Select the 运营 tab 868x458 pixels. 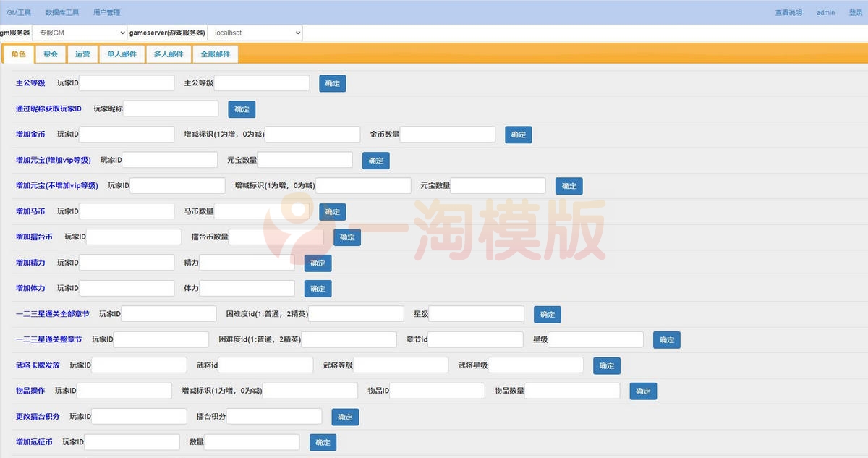(x=82, y=54)
